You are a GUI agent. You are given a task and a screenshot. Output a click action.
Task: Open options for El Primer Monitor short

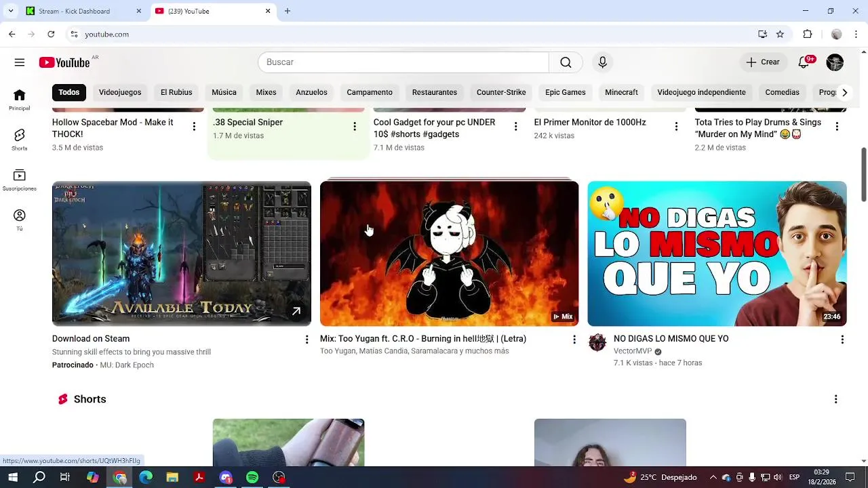tap(676, 127)
